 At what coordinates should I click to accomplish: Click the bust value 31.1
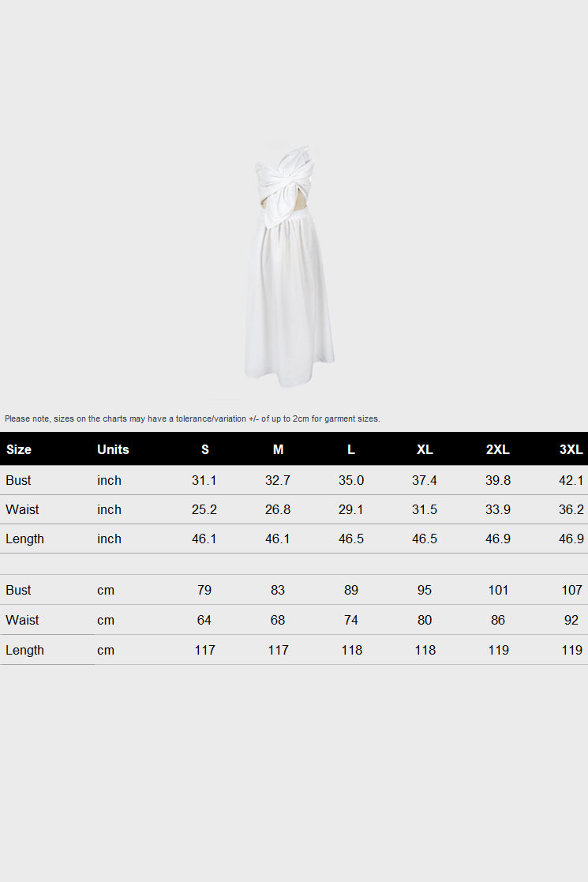tap(204, 480)
